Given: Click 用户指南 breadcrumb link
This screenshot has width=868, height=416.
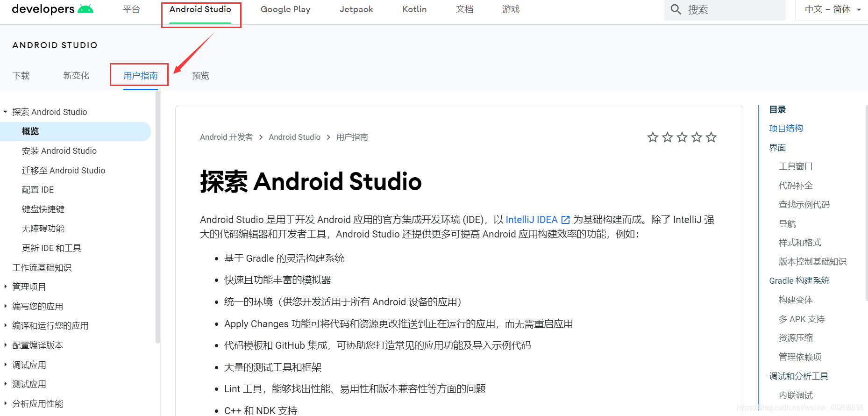Looking at the screenshot, I should pos(352,137).
